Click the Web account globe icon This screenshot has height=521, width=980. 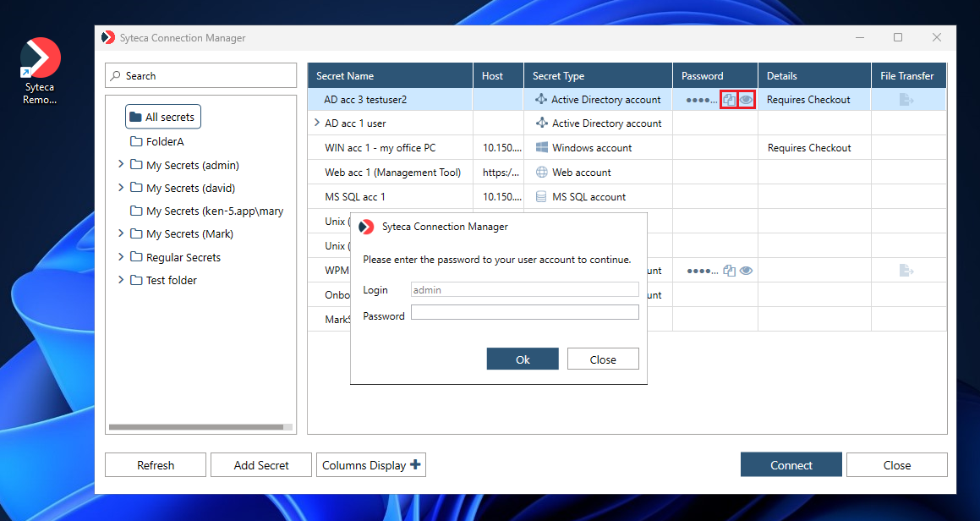click(x=541, y=173)
